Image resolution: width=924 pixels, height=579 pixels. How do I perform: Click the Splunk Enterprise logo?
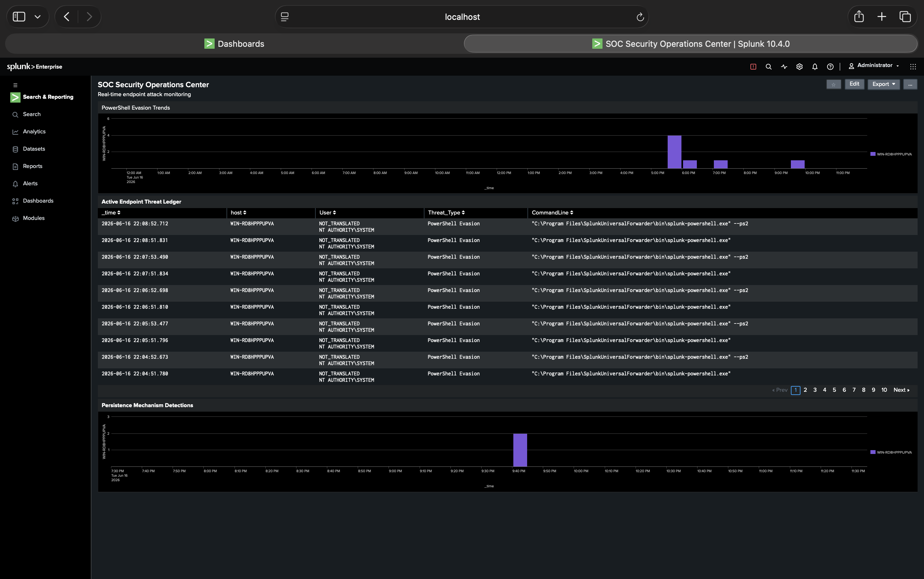point(35,66)
